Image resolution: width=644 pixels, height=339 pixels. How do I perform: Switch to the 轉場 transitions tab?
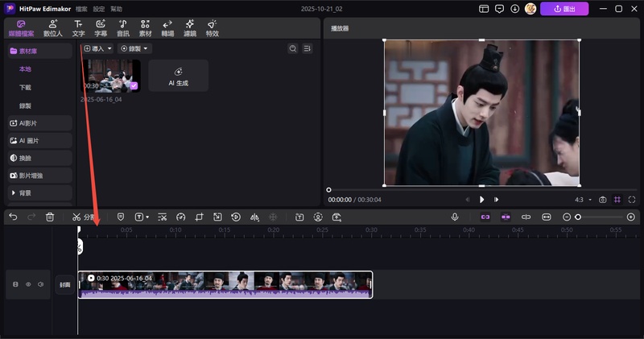[167, 29]
